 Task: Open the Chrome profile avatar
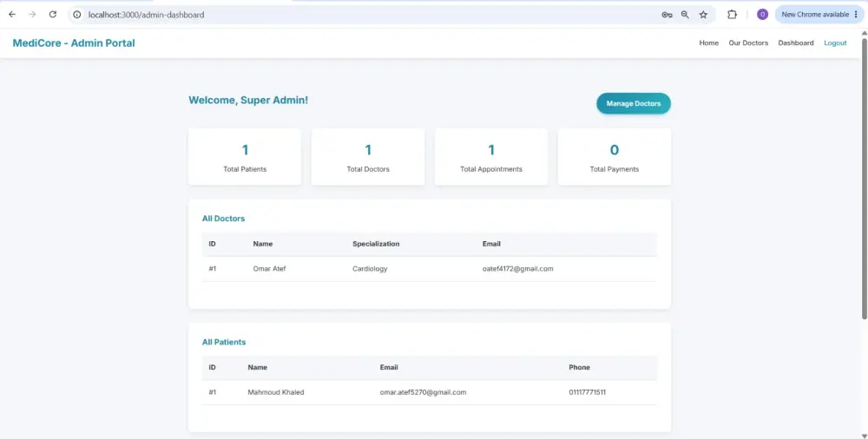[x=762, y=15]
